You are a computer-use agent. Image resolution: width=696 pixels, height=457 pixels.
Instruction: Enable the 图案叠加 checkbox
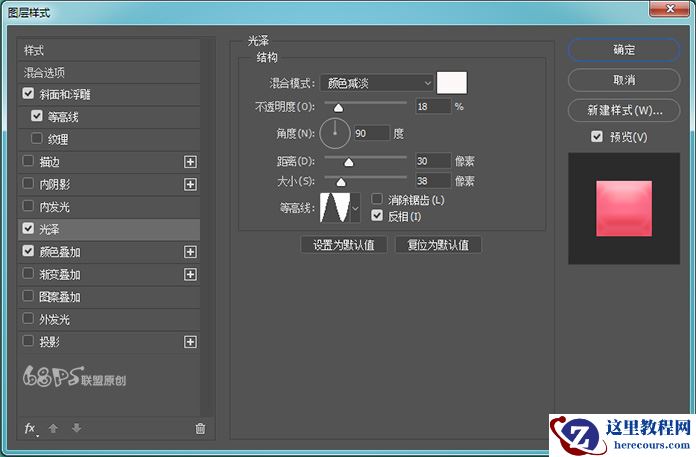coord(28,296)
